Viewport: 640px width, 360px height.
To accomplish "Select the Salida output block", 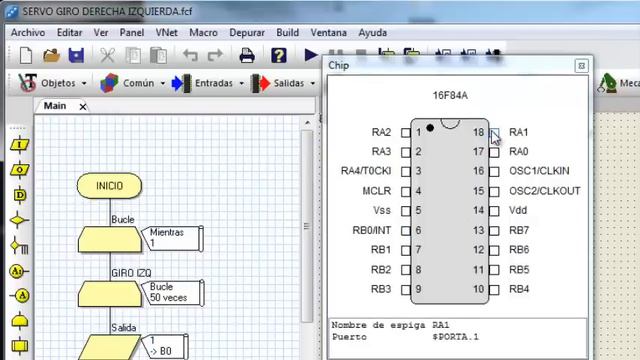I will coord(109,347).
